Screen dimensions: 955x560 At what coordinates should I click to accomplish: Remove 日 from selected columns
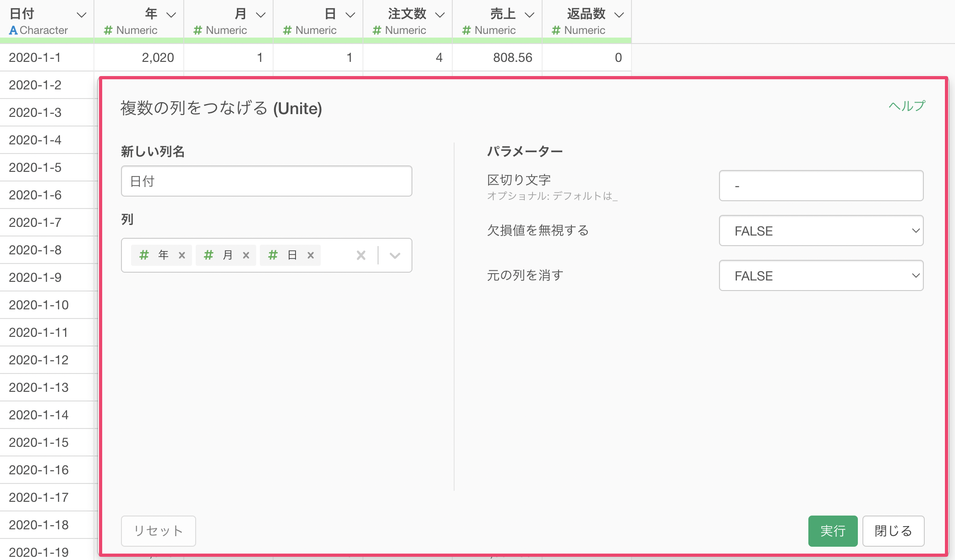pos(311,255)
